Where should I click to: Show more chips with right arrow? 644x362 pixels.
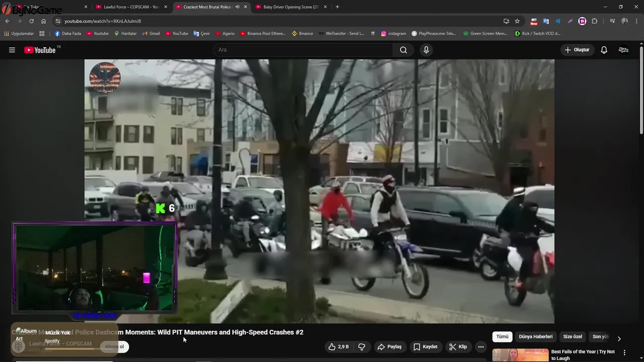[619, 338]
